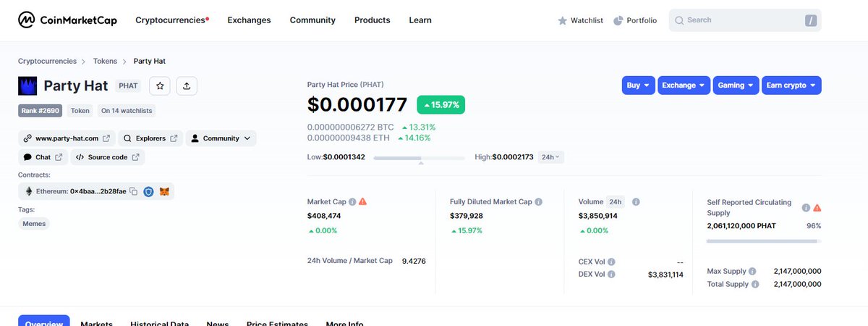Click Fully Diluted Market Cap info icon
Screen dimensions: 868x326
point(538,202)
